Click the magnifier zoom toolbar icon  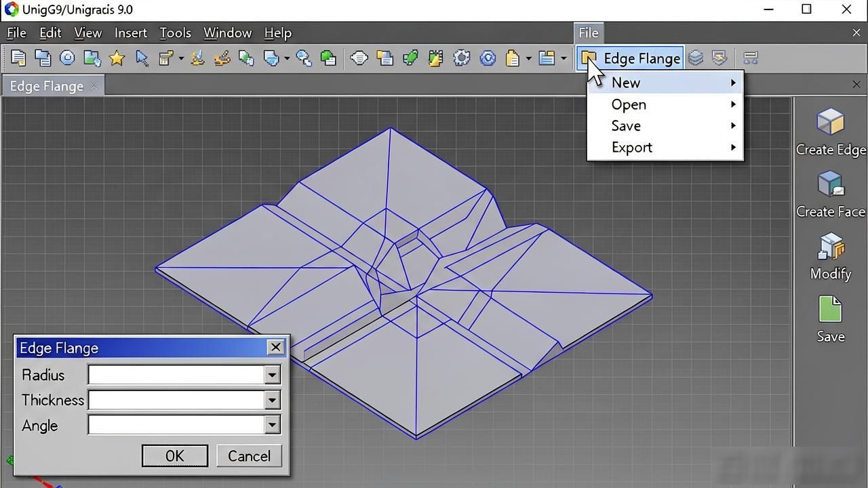click(304, 58)
